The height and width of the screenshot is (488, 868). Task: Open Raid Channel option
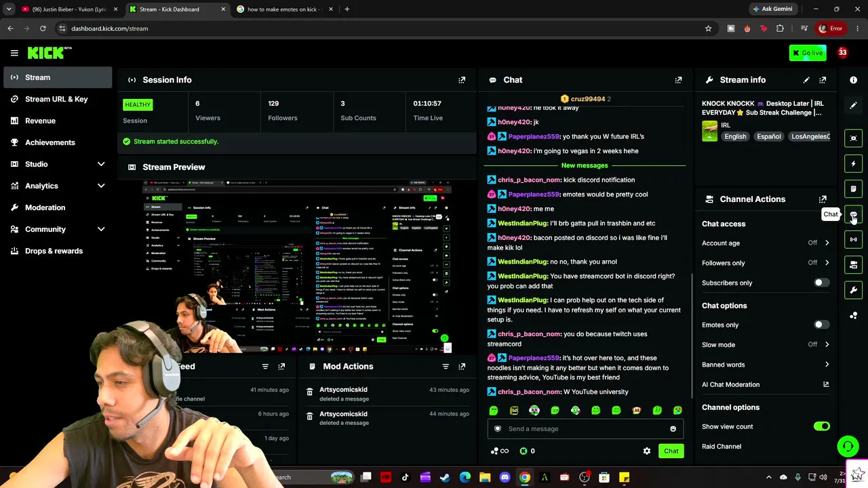722,447
